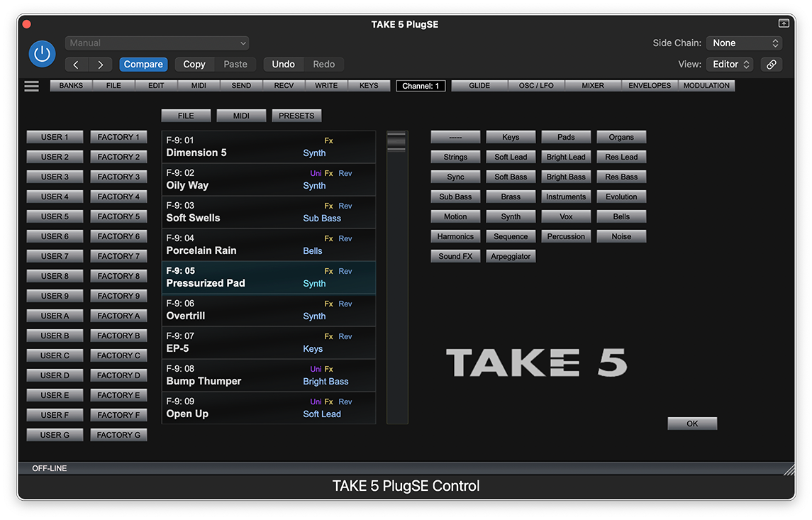Click the blue power button

tap(42, 53)
